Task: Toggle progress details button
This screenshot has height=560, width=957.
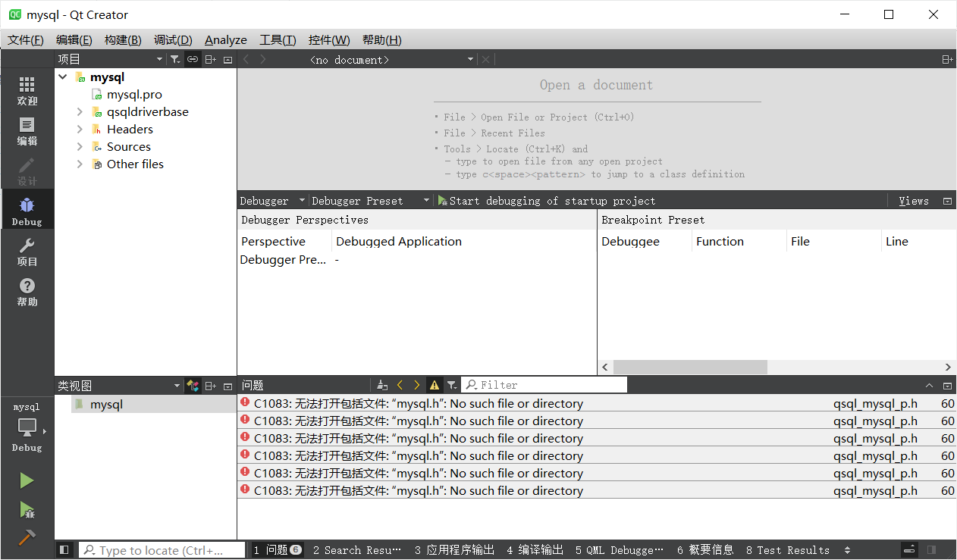Action: point(910,550)
